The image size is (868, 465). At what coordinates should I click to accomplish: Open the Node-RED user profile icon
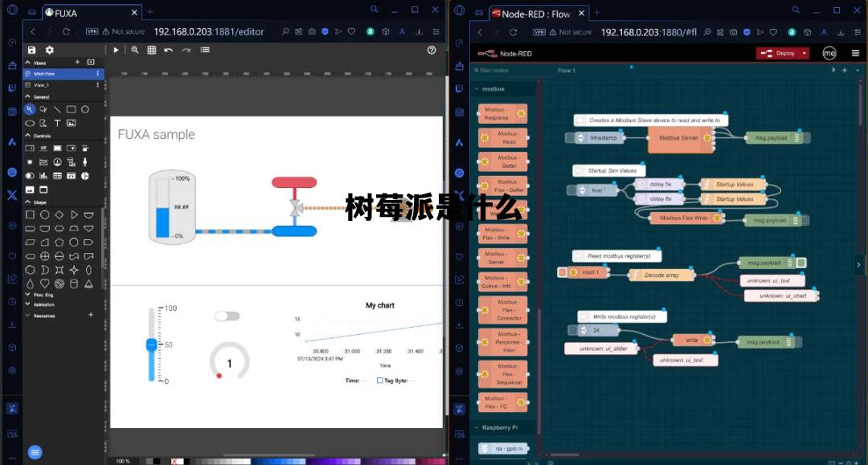[x=829, y=53]
